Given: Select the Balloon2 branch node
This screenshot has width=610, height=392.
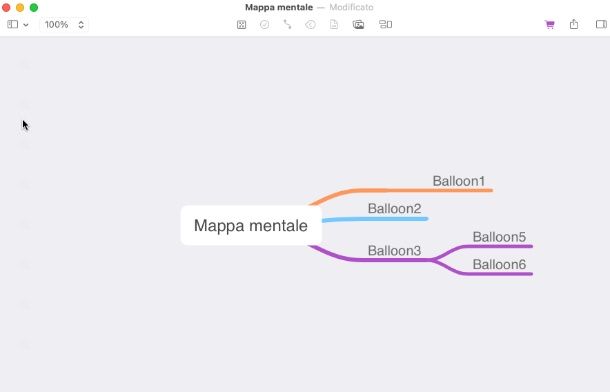Looking at the screenshot, I should point(394,209).
